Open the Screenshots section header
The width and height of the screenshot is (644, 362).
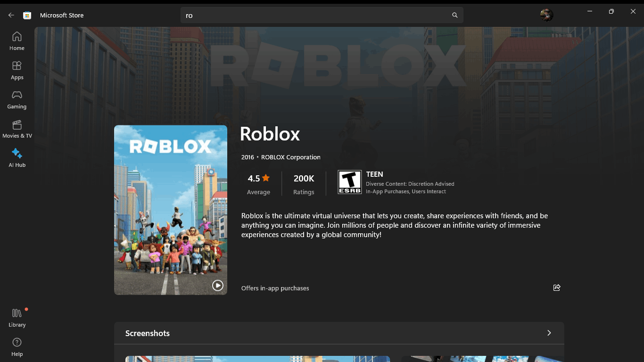click(339, 333)
